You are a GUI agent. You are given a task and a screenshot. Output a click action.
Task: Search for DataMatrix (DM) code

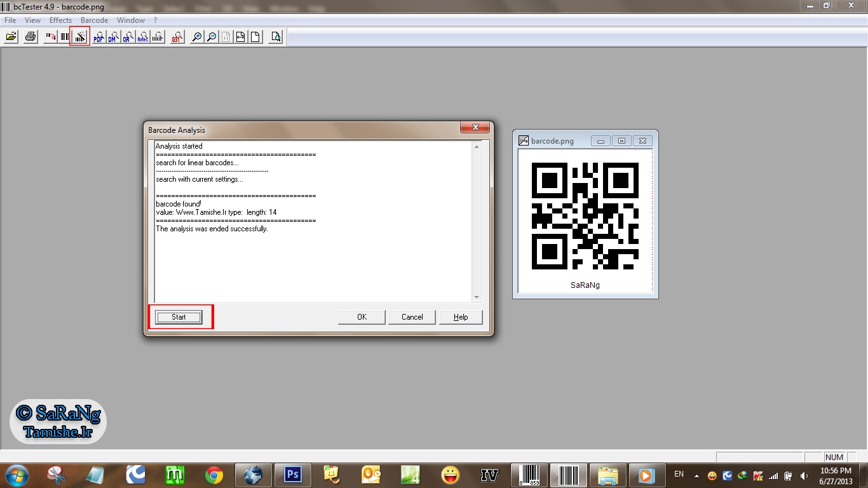pos(113,37)
